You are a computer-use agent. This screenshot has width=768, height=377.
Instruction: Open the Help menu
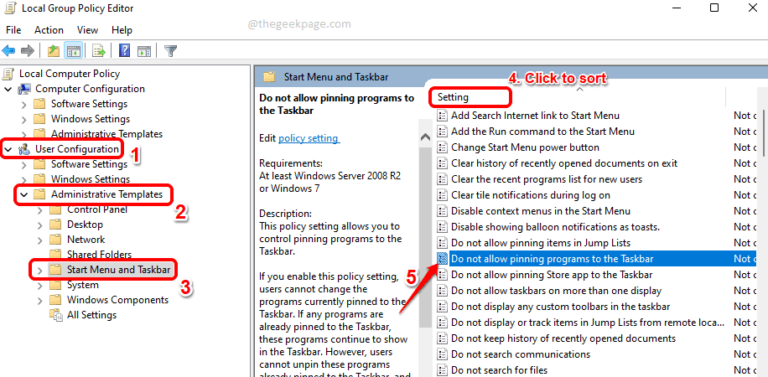point(122,30)
